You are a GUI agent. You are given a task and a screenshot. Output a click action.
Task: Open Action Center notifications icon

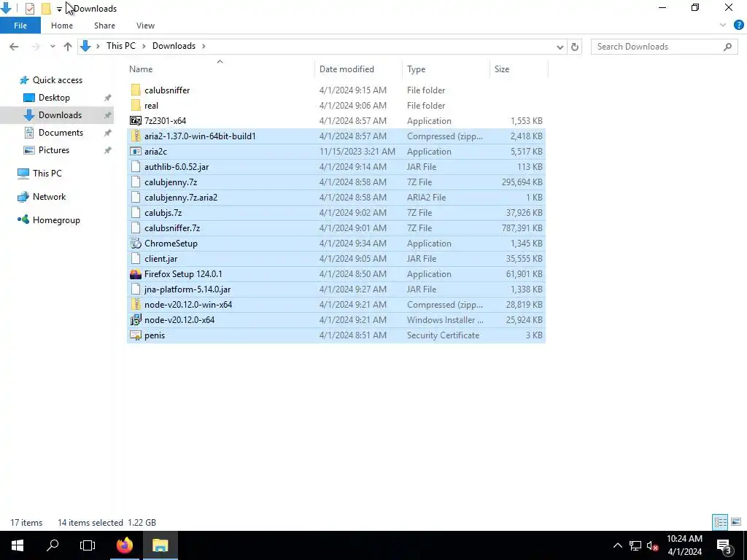(x=724, y=545)
